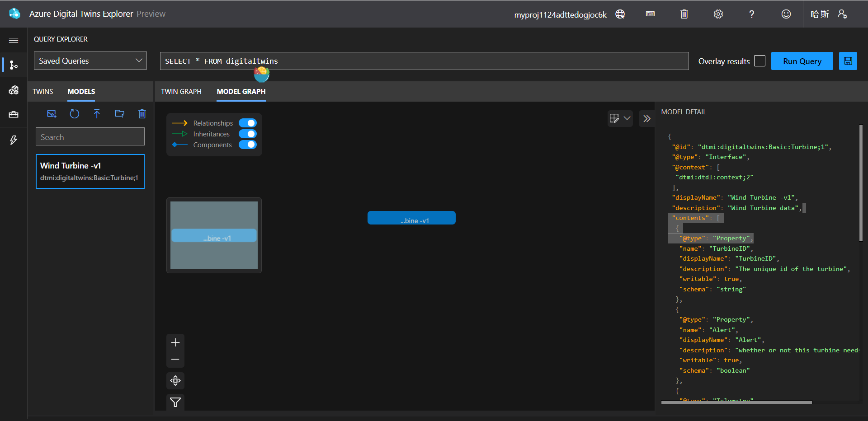Screen dimensions: 868x421
Task: Turn off the Components toggle
Action: click(x=248, y=145)
